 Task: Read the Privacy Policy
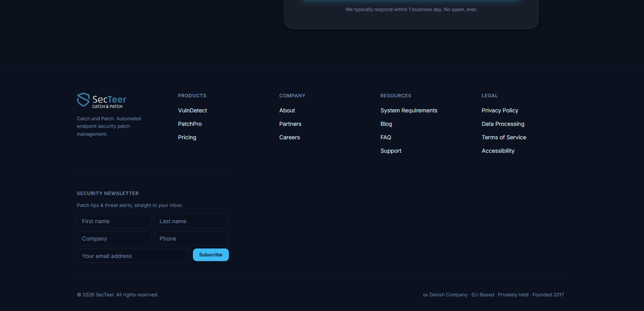pyautogui.click(x=500, y=110)
